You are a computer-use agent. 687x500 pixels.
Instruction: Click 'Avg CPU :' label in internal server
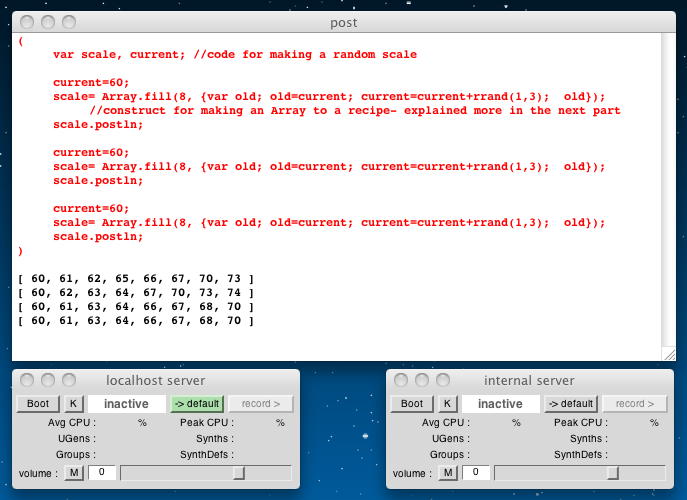pyautogui.click(x=446, y=423)
